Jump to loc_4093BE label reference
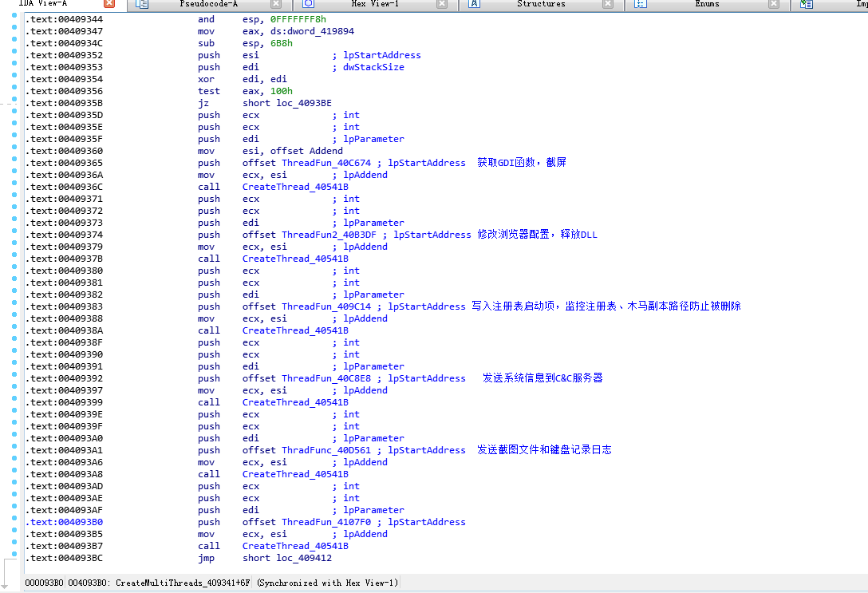This screenshot has height=593, width=868. pyautogui.click(x=304, y=103)
